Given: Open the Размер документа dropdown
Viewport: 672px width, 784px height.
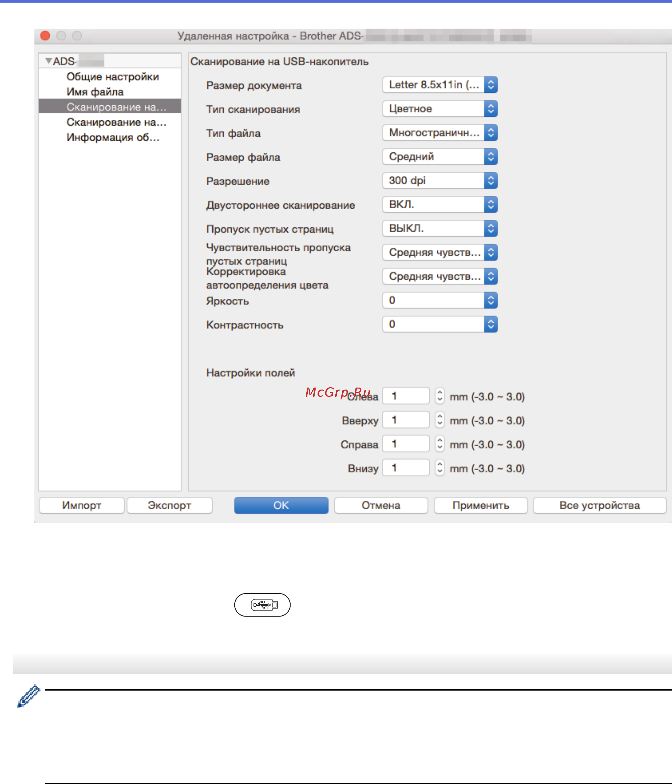Looking at the screenshot, I should pos(439,85).
